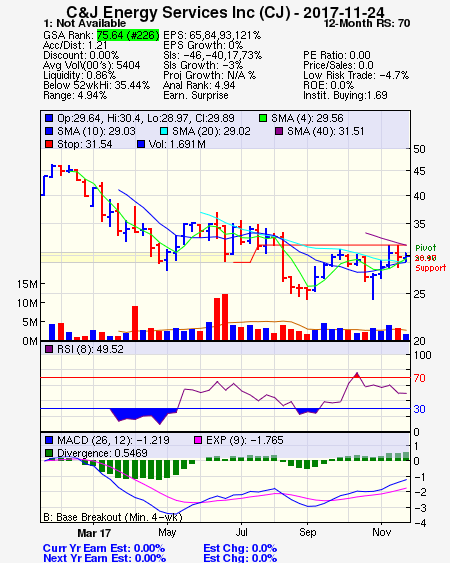450x563 pixels.
Task: Click the blue SMA (10) legend swatch
Action: 49,131
